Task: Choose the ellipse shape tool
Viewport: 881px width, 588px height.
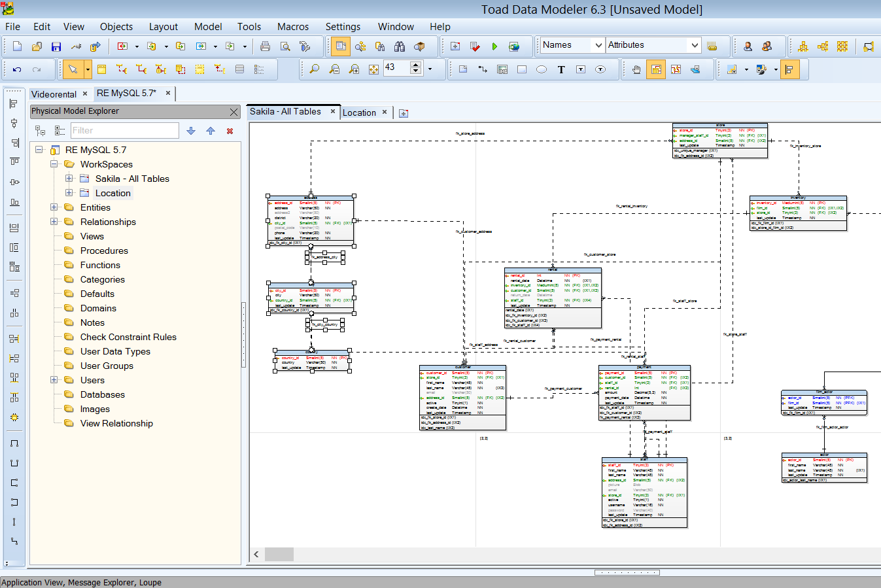Action: (542, 69)
